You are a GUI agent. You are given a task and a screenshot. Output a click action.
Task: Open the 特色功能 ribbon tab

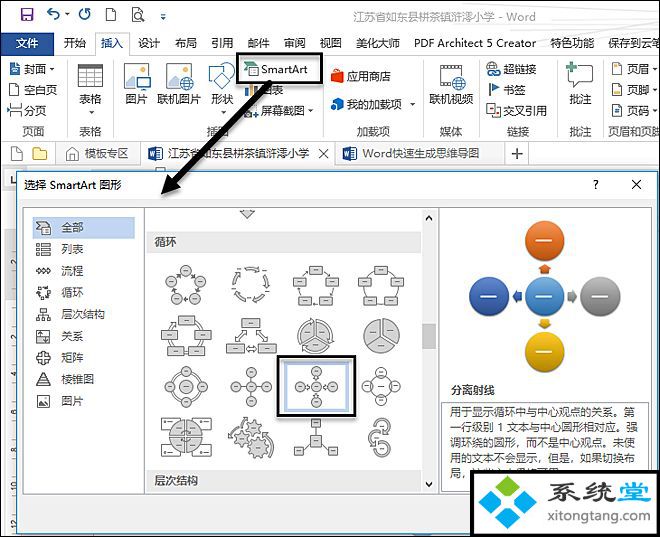572,43
